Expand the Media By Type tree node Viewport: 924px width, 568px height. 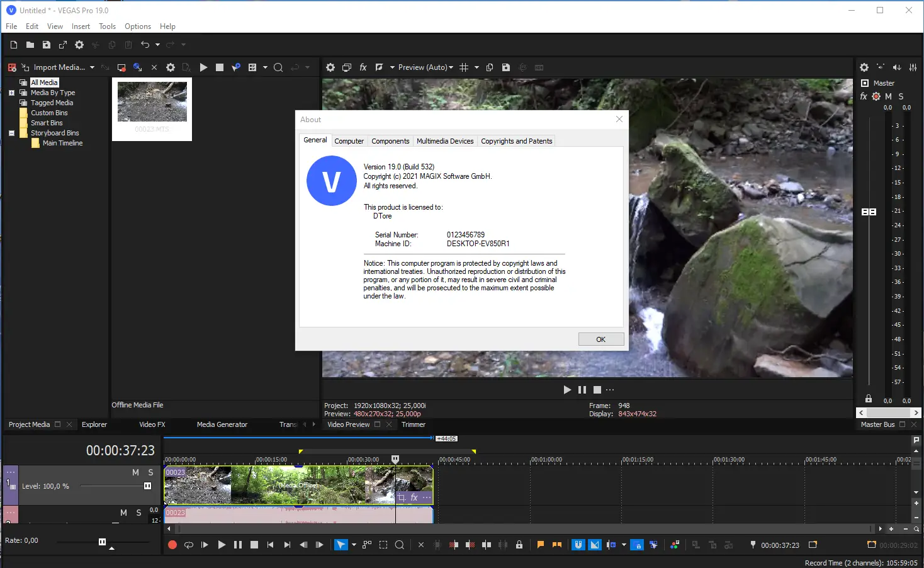click(11, 93)
